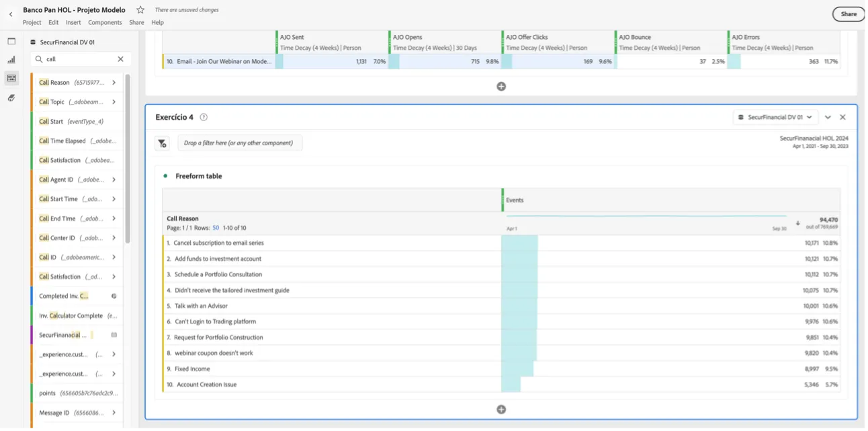Click the Share button at top right

coord(849,14)
